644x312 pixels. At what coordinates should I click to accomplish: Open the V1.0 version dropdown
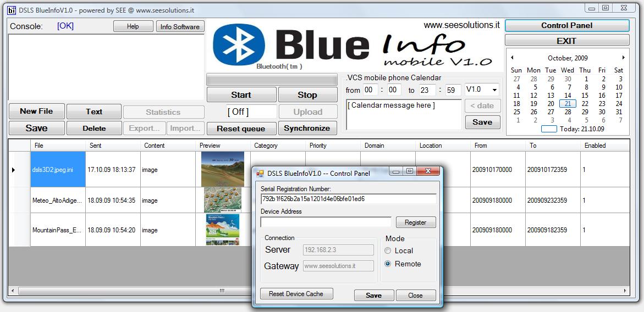pyautogui.click(x=494, y=90)
